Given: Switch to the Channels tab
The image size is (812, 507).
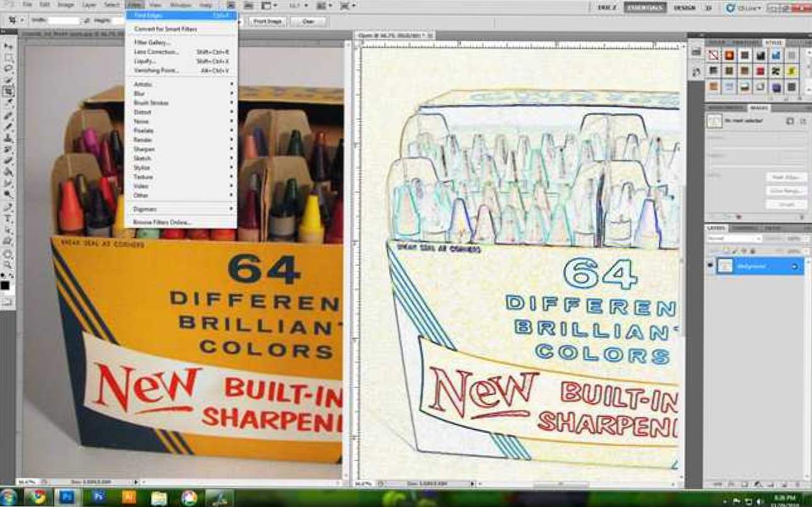Looking at the screenshot, I should point(745,227).
